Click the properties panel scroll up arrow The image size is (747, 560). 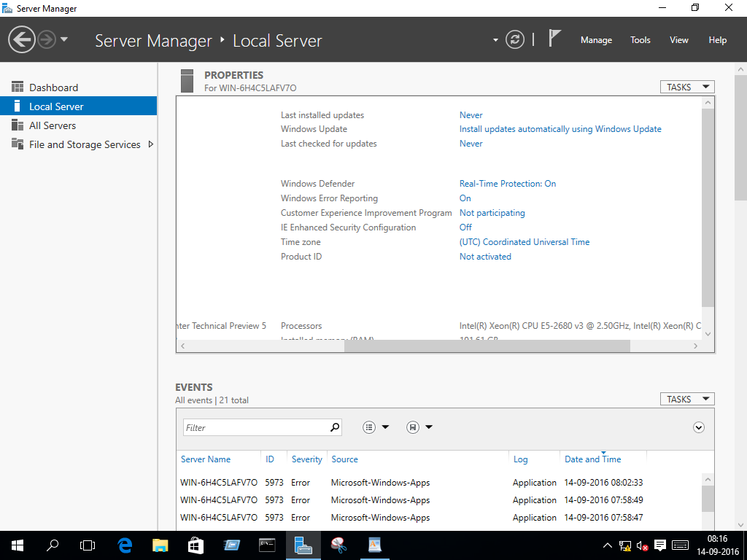pyautogui.click(x=708, y=102)
